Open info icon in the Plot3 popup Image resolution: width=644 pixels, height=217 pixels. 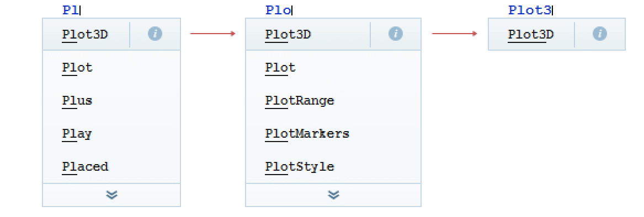coord(600,35)
